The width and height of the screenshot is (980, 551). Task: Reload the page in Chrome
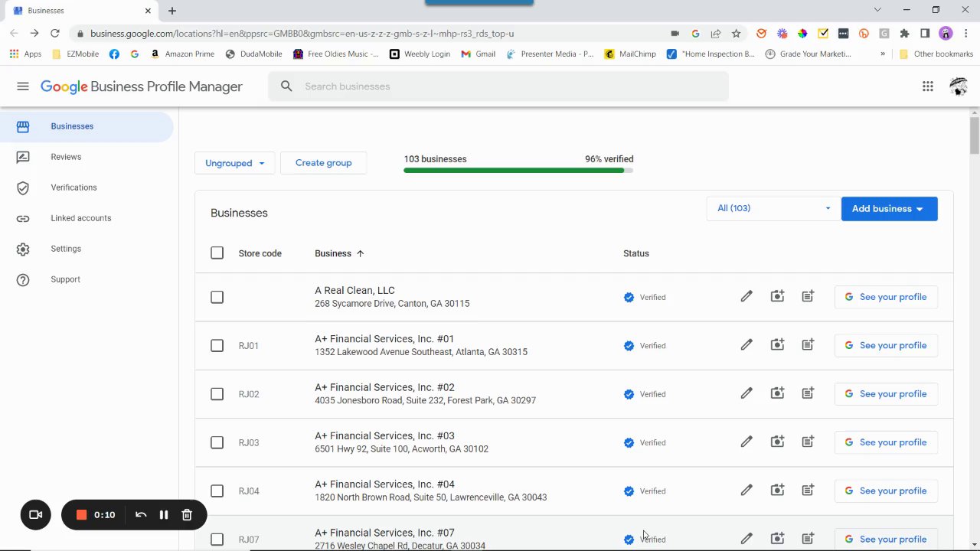tap(55, 34)
